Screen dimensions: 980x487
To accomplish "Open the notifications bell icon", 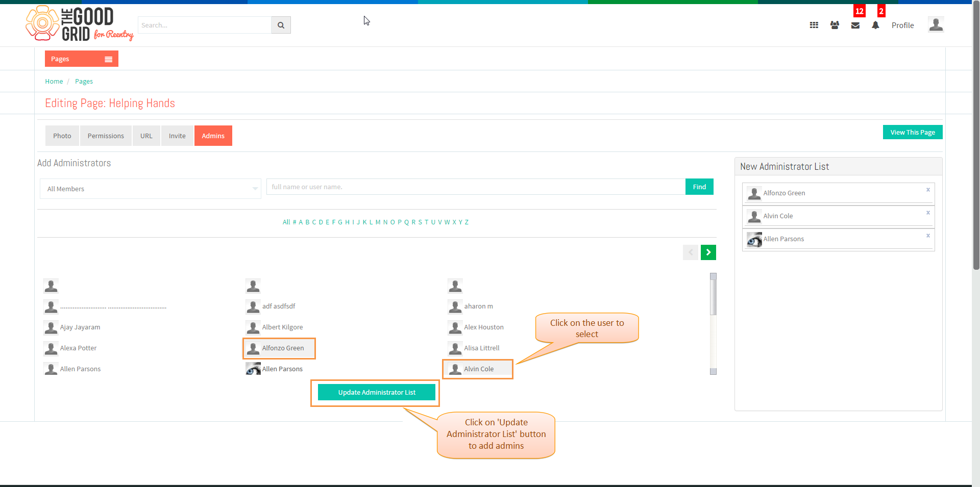I will click(x=875, y=25).
